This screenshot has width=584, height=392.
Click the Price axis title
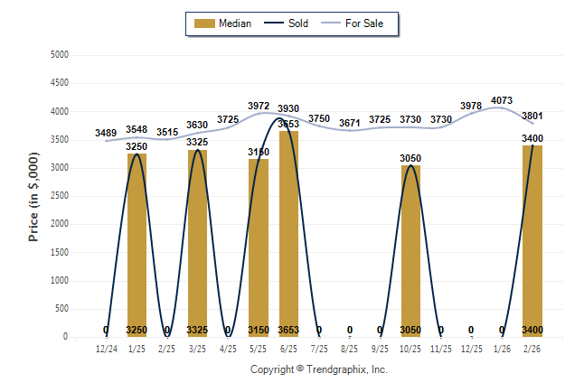33,196
